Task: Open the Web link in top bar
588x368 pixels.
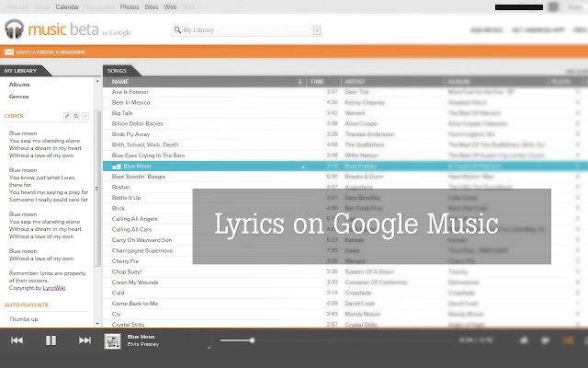Action: click(x=170, y=6)
